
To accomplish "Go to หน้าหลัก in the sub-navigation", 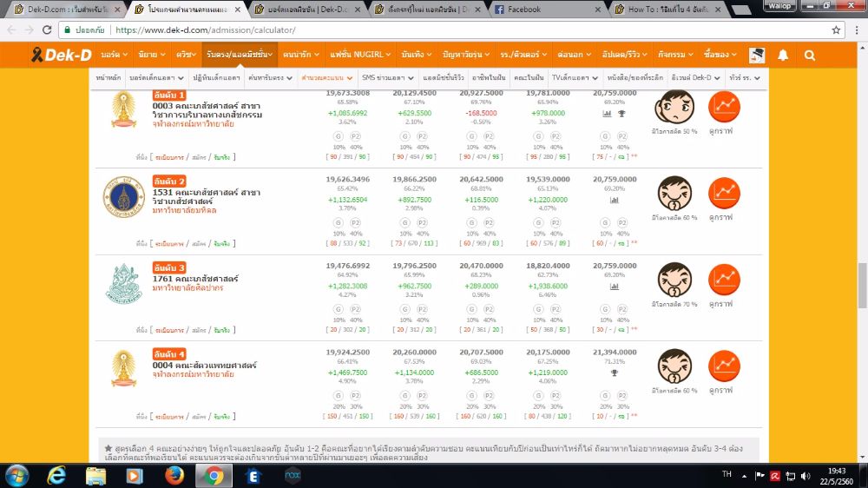I will pos(108,77).
